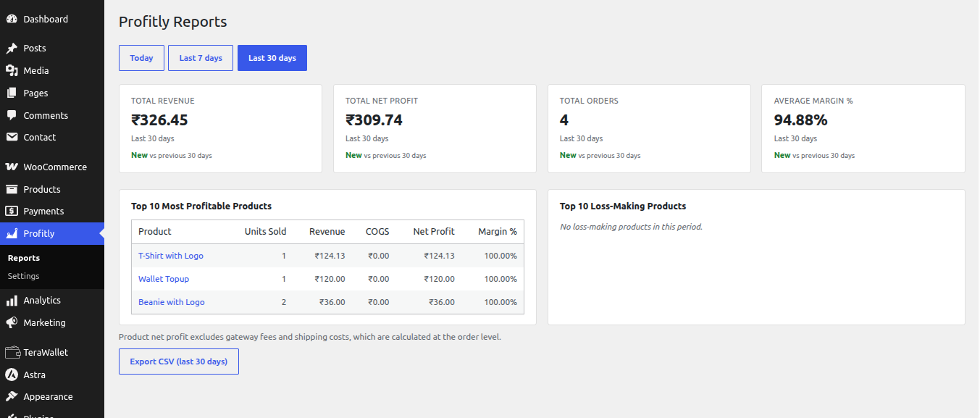Click the Products archive box icon
980x418 pixels.
[12, 190]
